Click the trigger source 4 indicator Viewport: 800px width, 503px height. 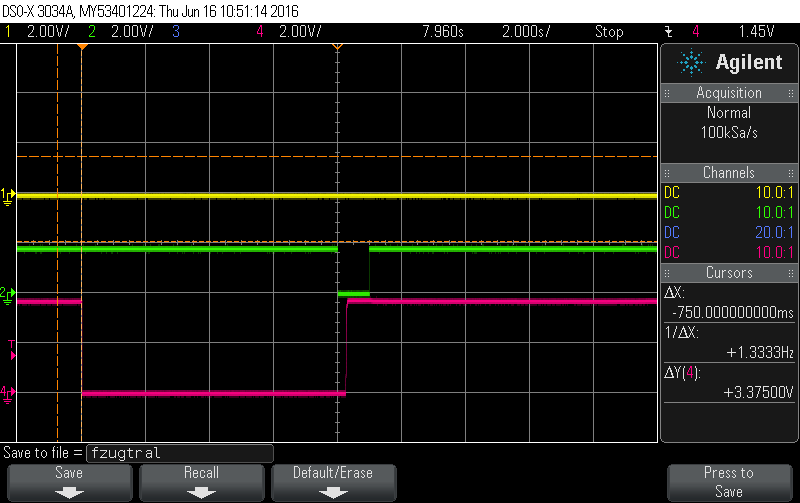point(695,32)
